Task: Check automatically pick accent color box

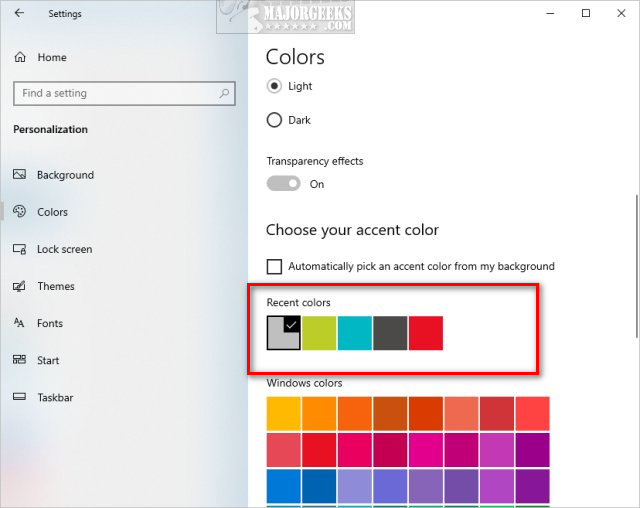Action: pos(274,266)
